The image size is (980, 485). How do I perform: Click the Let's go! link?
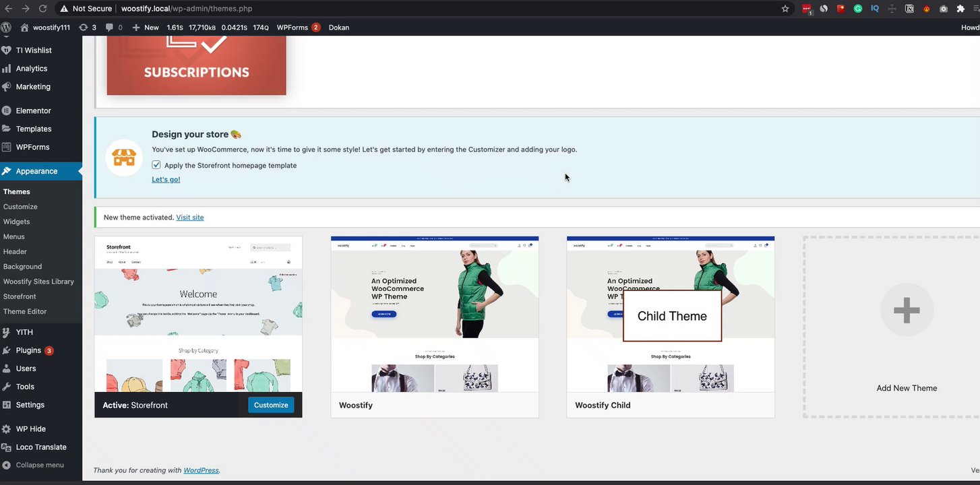click(x=166, y=179)
